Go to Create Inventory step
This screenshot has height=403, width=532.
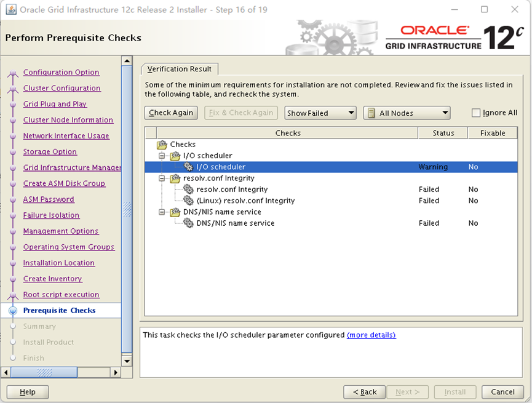click(x=53, y=279)
